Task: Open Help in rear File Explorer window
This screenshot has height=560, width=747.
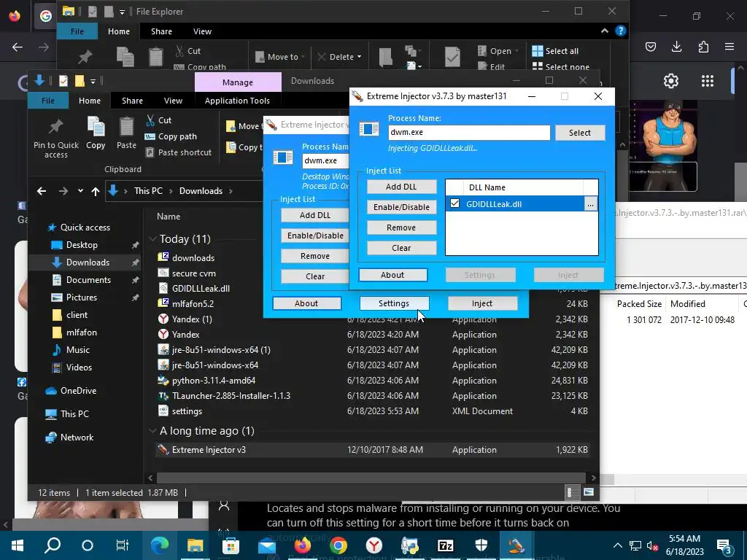Action: click(620, 31)
